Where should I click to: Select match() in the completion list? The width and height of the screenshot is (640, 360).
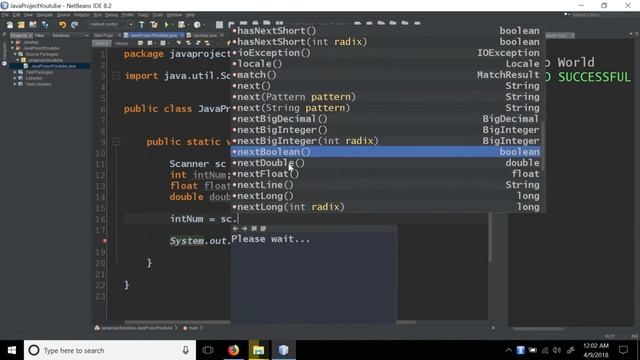[386, 75]
